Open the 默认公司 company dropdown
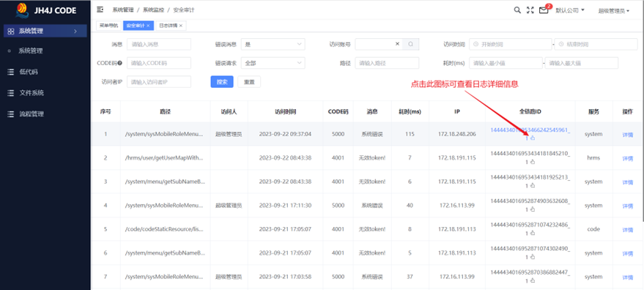644x290 pixels. 570,10
